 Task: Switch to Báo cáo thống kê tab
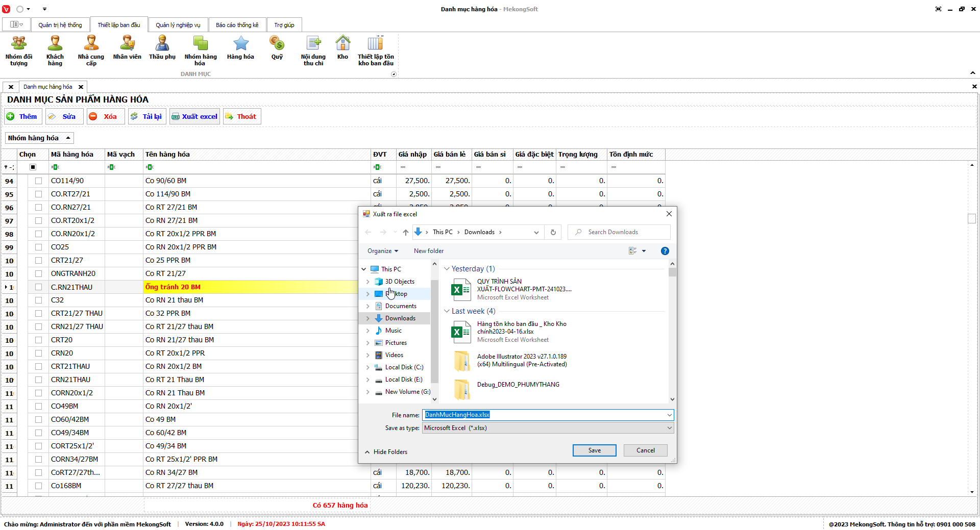click(x=237, y=25)
